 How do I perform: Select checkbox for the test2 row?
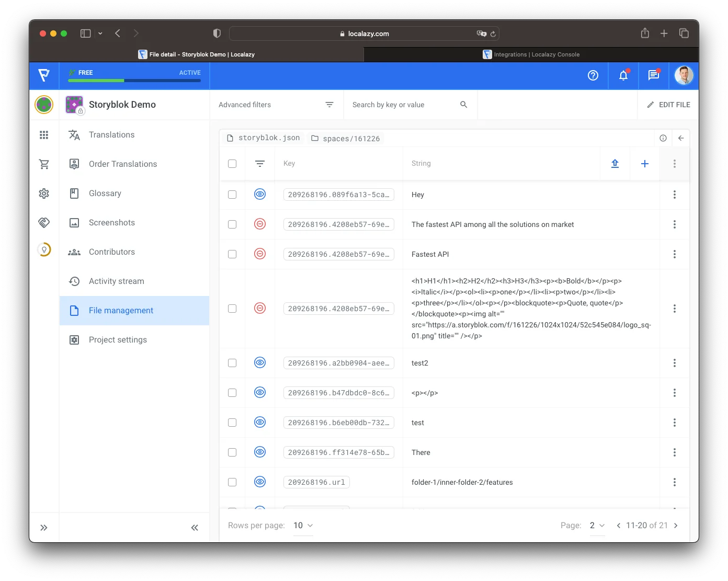point(232,363)
